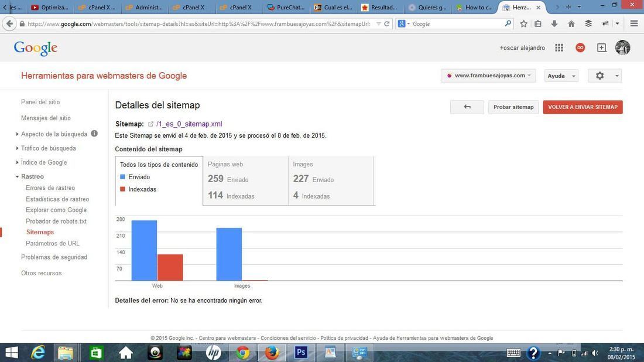Select Todos los tipos de contenido tab
Viewport: 644px width, 362px height.
[159, 180]
